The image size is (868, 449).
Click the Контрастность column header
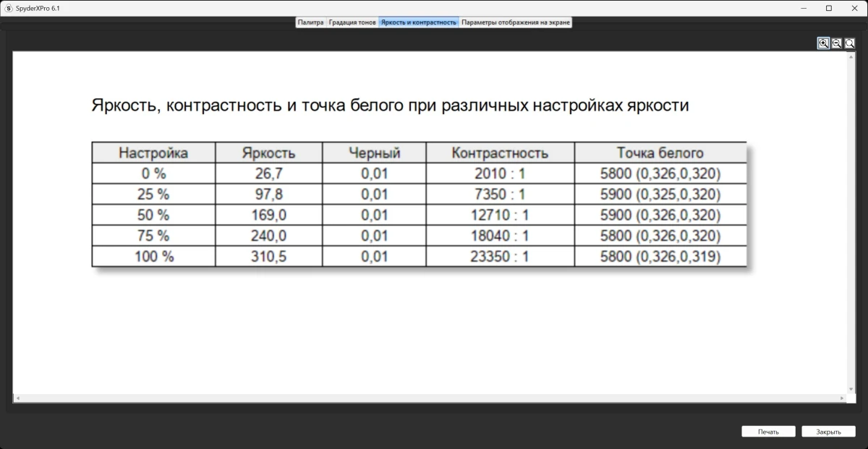point(500,153)
